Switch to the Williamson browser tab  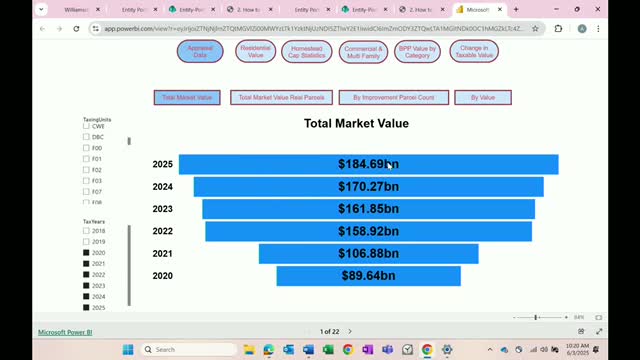76,9
